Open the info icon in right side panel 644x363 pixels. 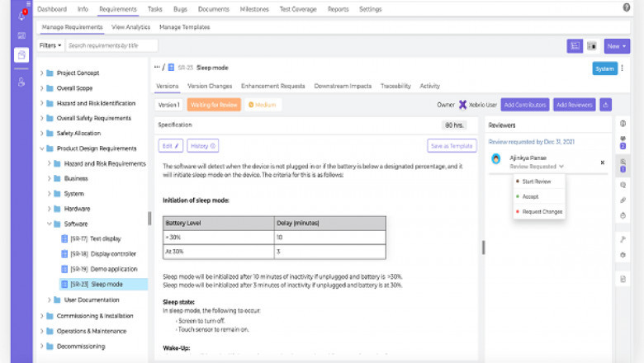click(x=623, y=124)
